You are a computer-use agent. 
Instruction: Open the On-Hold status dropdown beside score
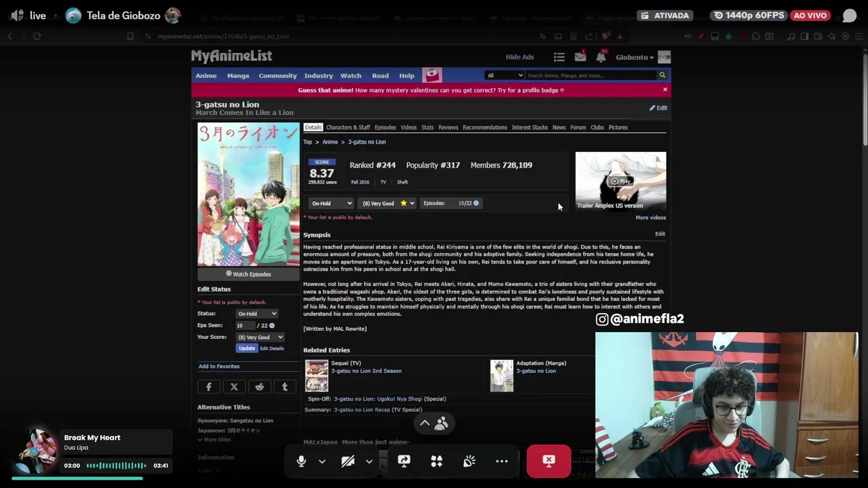coord(331,203)
